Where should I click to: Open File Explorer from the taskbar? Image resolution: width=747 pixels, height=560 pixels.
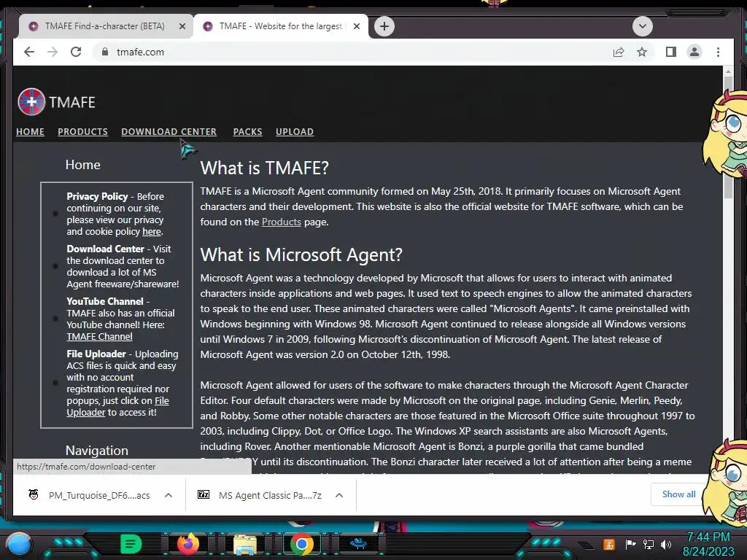pos(245,544)
